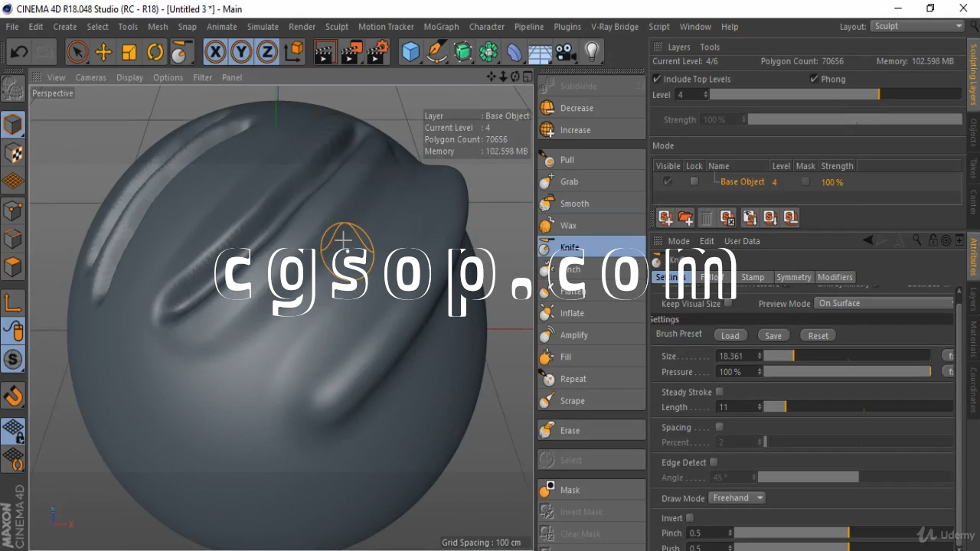The image size is (980, 551).
Task: Decrease the sculpt subdivision level
Action: 592,108
